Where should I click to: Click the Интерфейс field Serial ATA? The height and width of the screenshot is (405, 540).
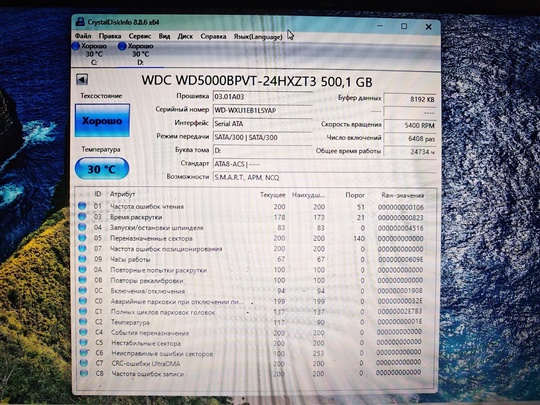coord(262,124)
